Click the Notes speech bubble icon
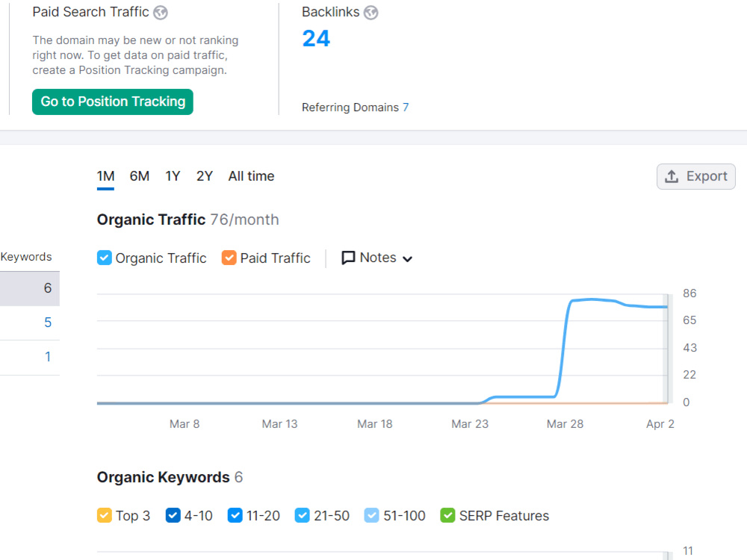The image size is (747, 560). [x=348, y=258]
